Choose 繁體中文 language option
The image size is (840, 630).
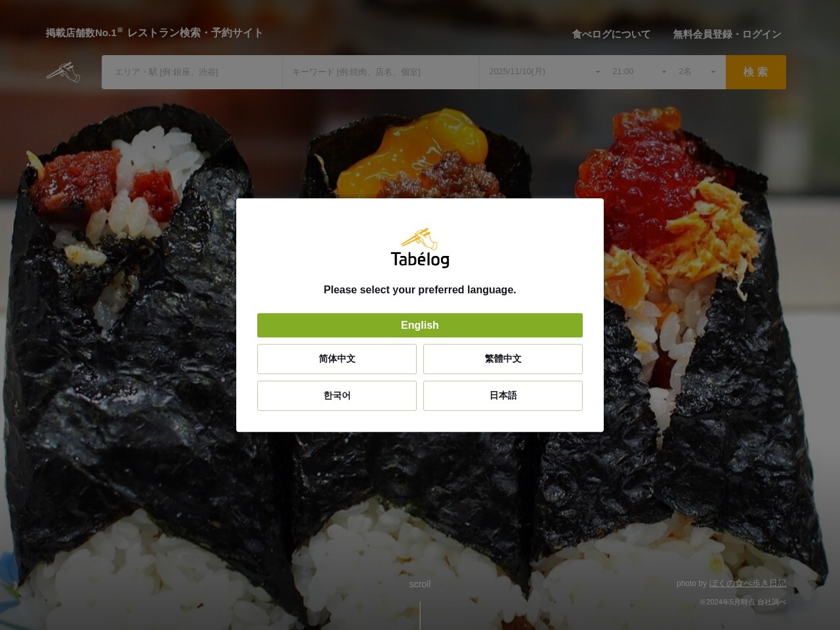[x=503, y=359]
